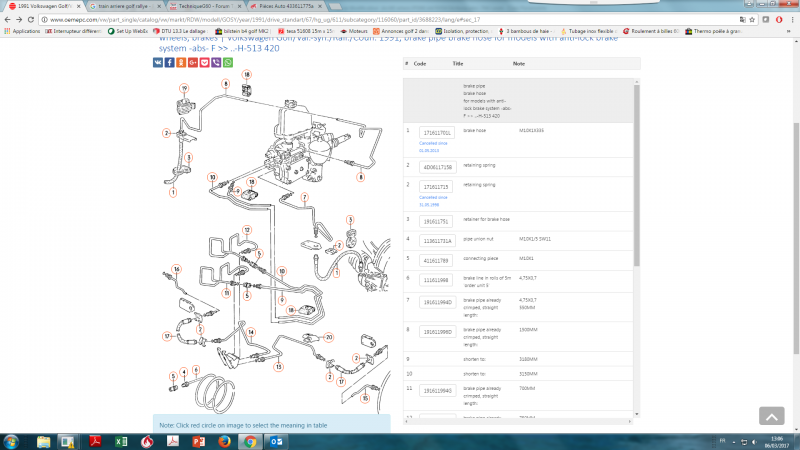Save page to Pocket

[205, 62]
